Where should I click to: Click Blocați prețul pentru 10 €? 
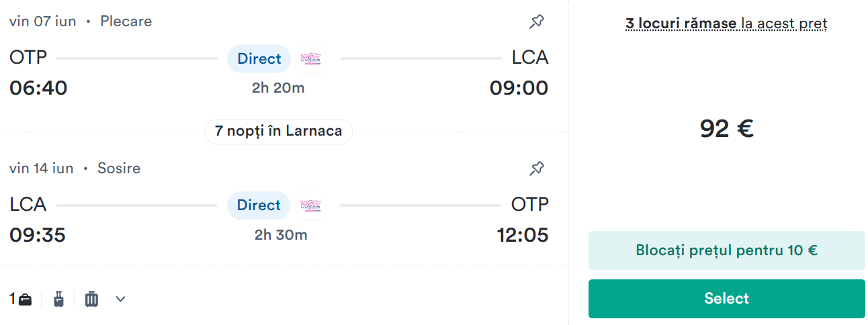(727, 250)
